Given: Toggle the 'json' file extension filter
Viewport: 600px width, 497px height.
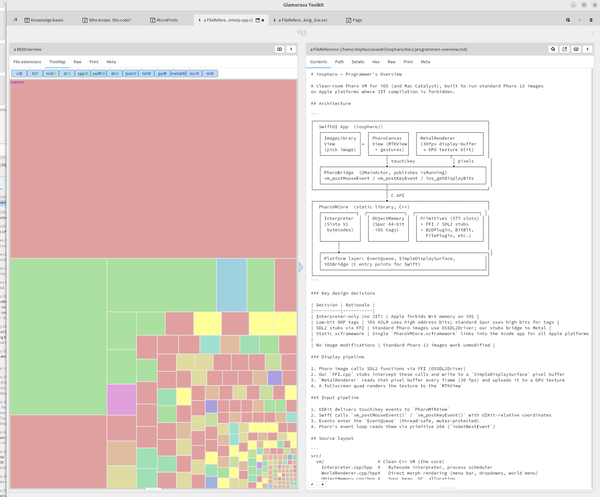Looking at the screenshot, I should pos(130,73).
